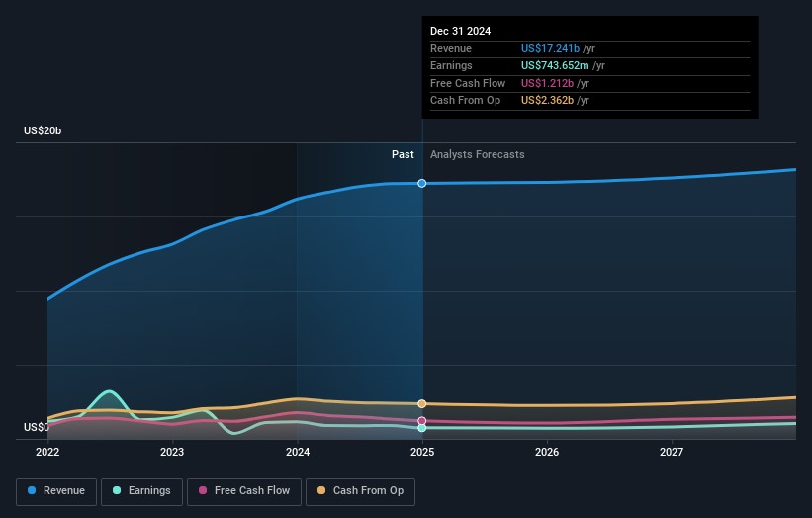Click the 2024 x-axis label
The height and width of the screenshot is (518, 812).
(x=298, y=453)
